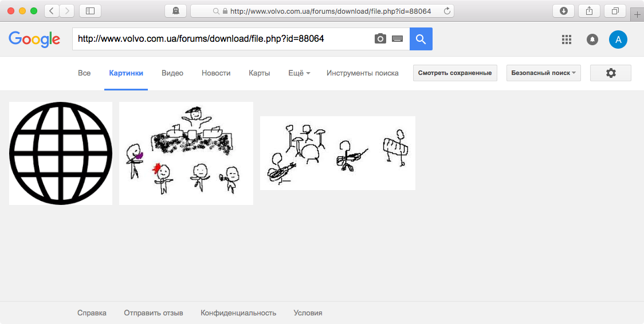Click the Safari share icon
The height and width of the screenshot is (324, 644).
click(590, 11)
